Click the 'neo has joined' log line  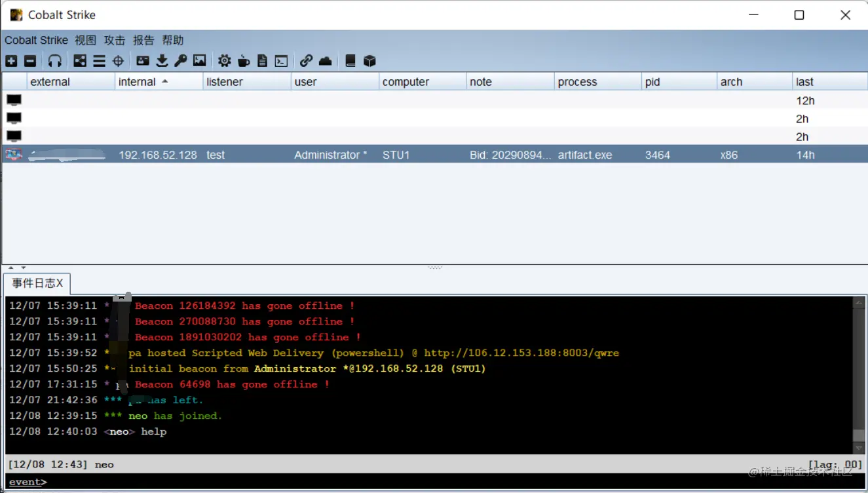[x=116, y=416]
